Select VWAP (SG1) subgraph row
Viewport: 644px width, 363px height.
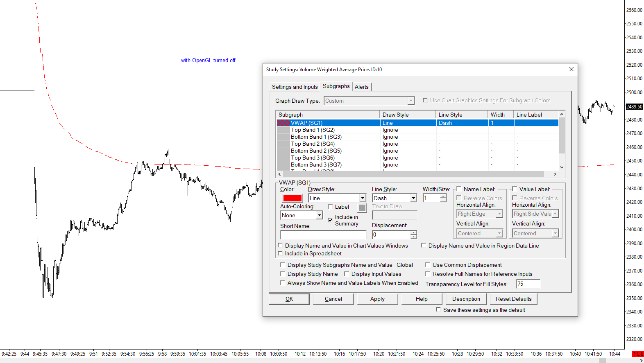click(417, 123)
